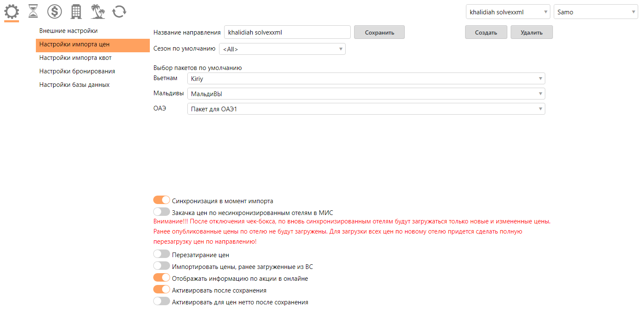Open the Samo dropdown at top right
Viewport: 644px width, 317px height.
coord(595,12)
